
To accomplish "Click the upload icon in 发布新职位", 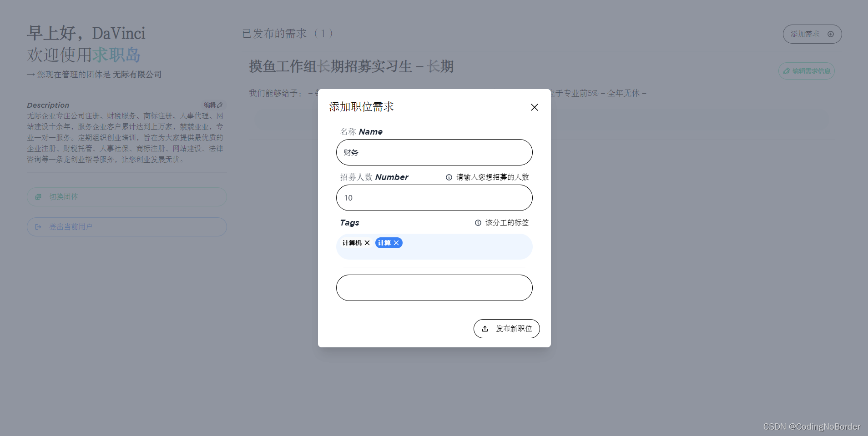I will tap(485, 329).
